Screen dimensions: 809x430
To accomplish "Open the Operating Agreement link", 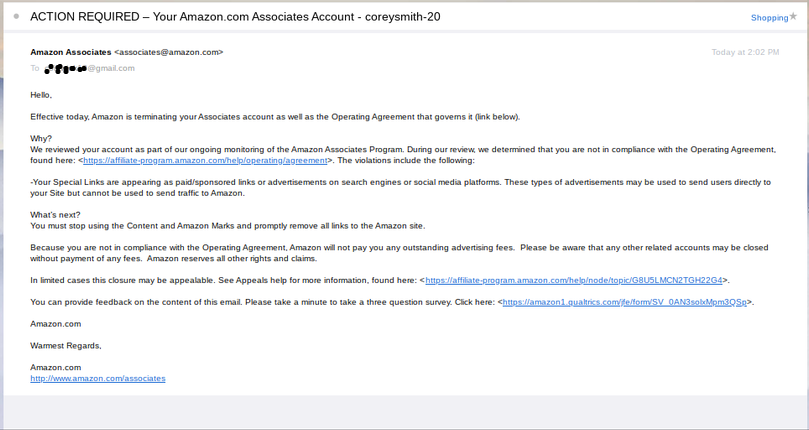I will (x=205, y=161).
